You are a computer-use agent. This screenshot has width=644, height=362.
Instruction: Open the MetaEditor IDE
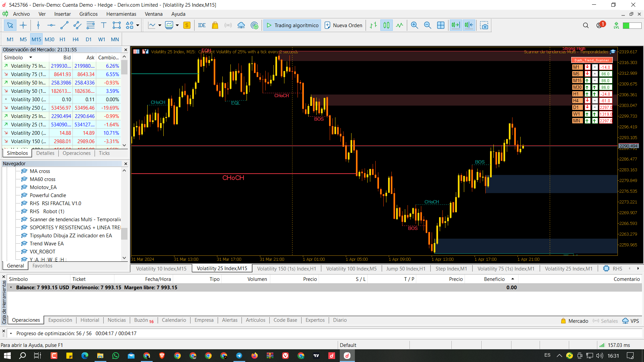(x=202, y=25)
